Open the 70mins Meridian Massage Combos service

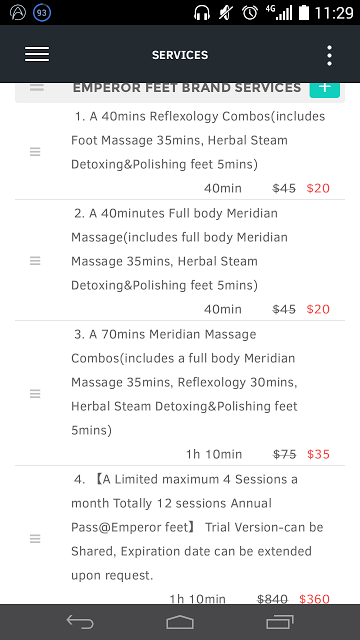[x=180, y=393]
